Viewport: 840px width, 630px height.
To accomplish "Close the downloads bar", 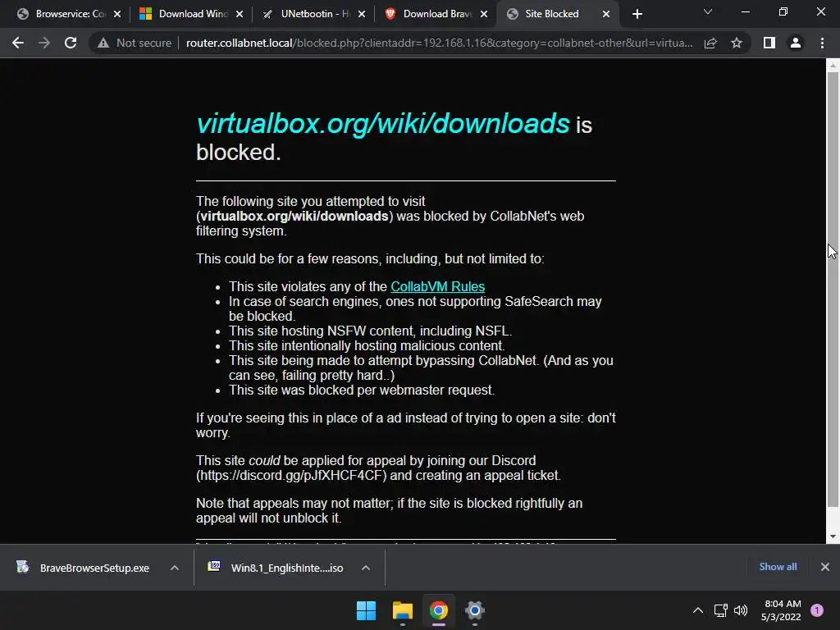I will (825, 567).
